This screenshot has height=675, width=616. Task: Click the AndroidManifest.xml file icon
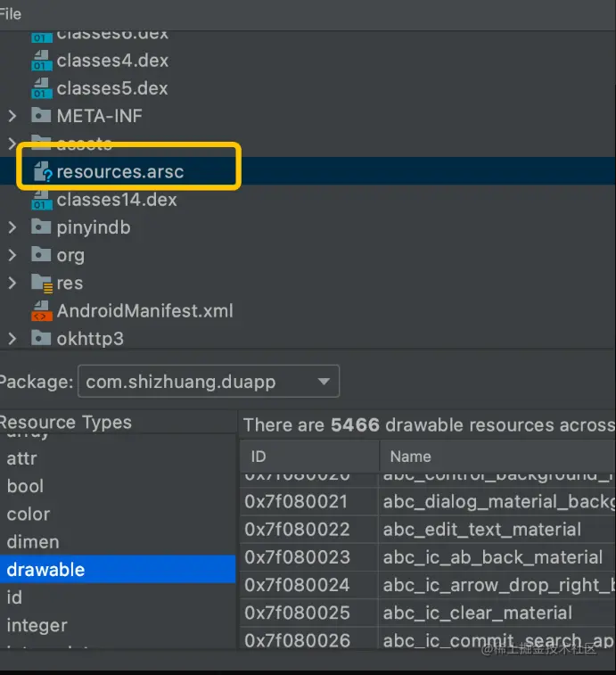pyautogui.click(x=42, y=311)
